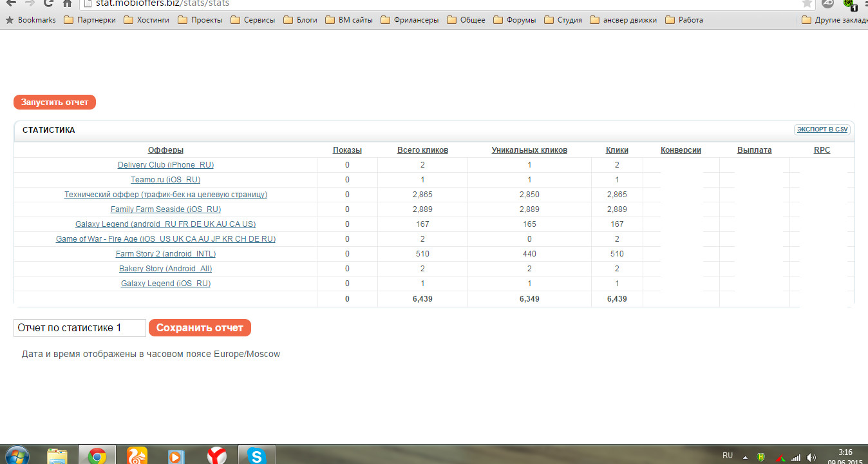This screenshot has height=464, width=868.
Task: Click the browser home button
Action: click(67, 3)
